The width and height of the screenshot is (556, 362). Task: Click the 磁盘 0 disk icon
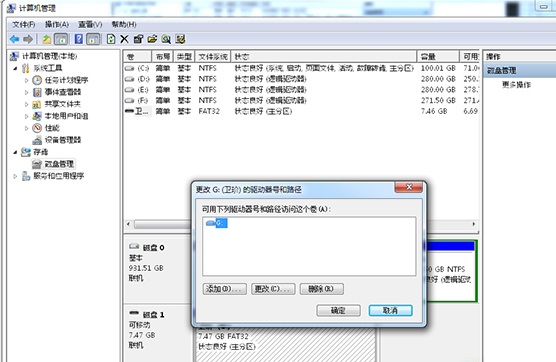134,246
